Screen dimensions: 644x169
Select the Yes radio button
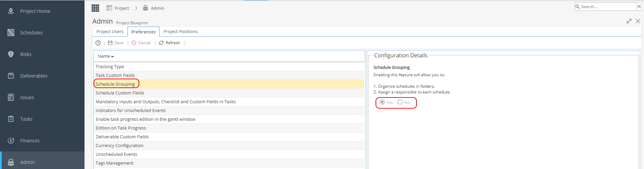click(382, 102)
